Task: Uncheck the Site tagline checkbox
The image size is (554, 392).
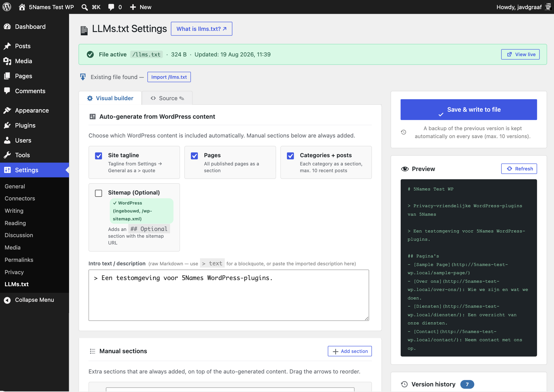Action: tap(99, 156)
